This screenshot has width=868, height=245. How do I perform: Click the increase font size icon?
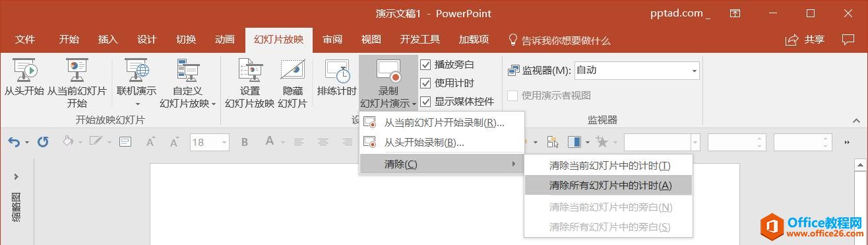150,142
